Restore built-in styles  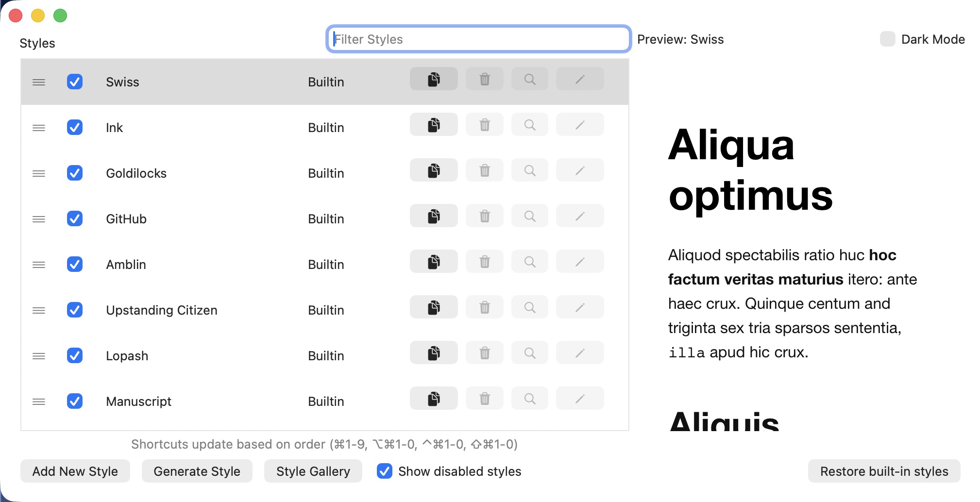884,471
